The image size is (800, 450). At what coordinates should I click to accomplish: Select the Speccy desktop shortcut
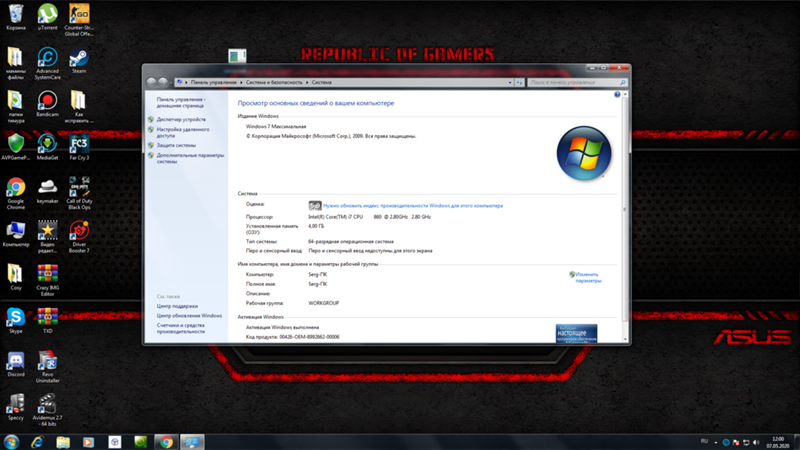tap(16, 407)
